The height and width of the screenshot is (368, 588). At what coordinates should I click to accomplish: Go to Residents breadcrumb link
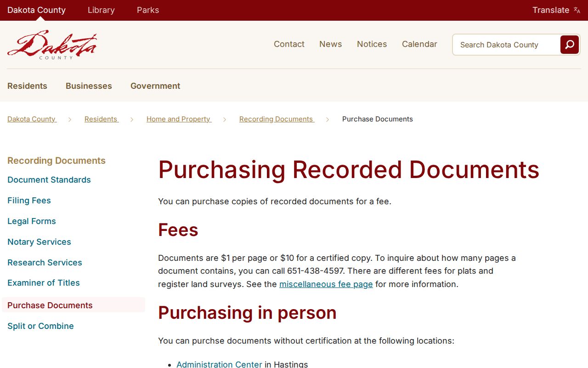(101, 119)
